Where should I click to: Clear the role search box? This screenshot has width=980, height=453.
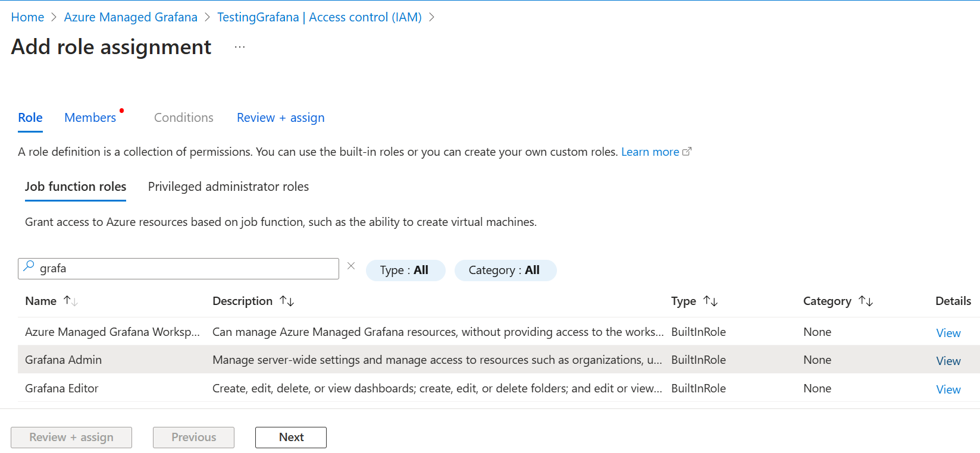click(x=351, y=266)
